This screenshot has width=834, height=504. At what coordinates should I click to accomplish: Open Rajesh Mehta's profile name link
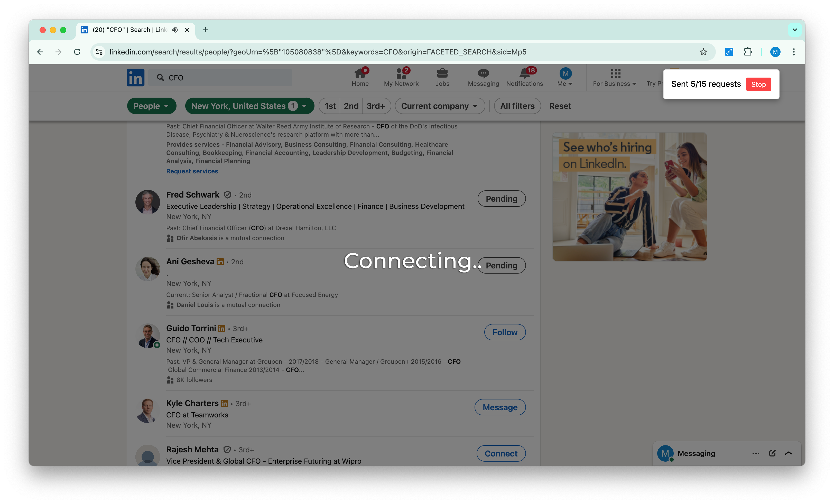(x=192, y=450)
